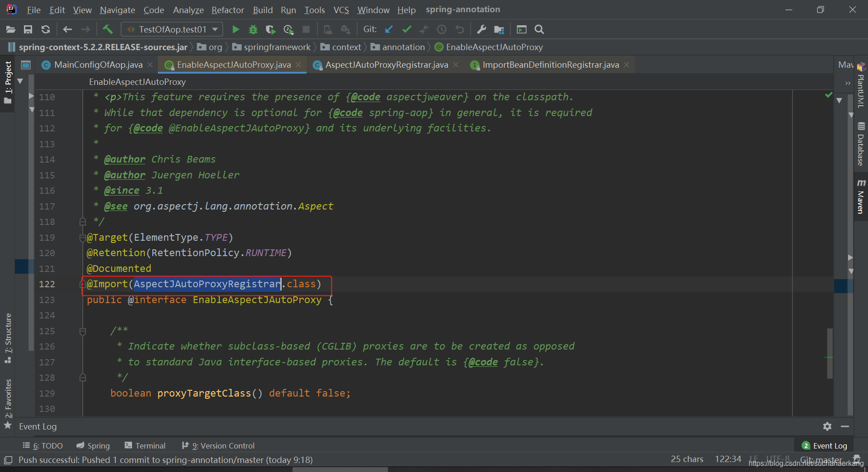Click the proxyTargetClass method name
Screen dimensions: 868x472
tap(204, 393)
